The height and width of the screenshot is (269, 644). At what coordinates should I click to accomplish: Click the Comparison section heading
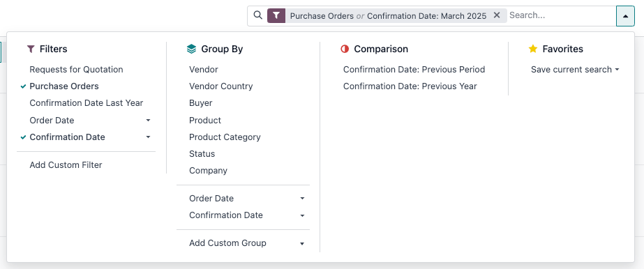coord(381,49)
